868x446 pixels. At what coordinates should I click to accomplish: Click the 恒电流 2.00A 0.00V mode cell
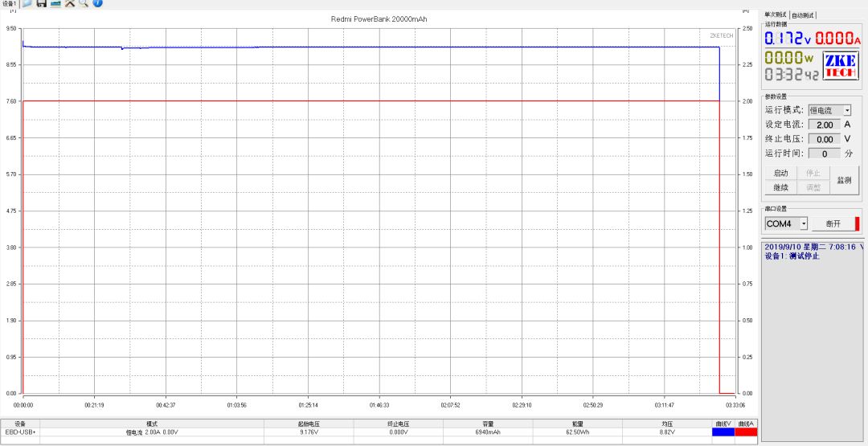(x=152, y=432)
